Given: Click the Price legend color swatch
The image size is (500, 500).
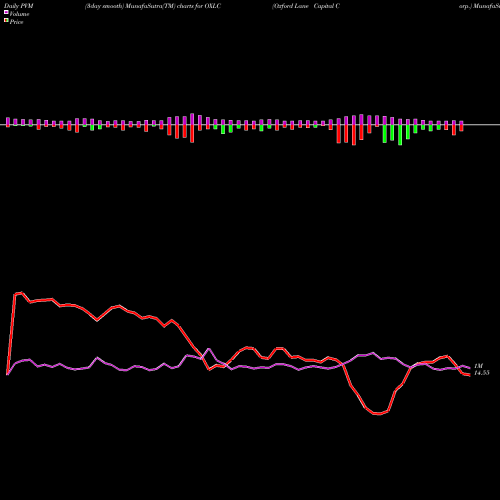Looking at the screenshot, I should click(x=6, y=21).
